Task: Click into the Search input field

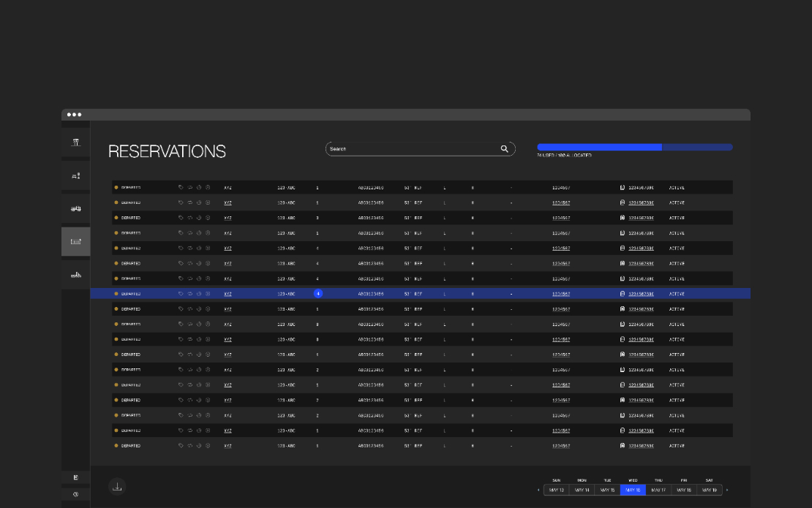Action: pyautogui.click(x=414, y=149)
